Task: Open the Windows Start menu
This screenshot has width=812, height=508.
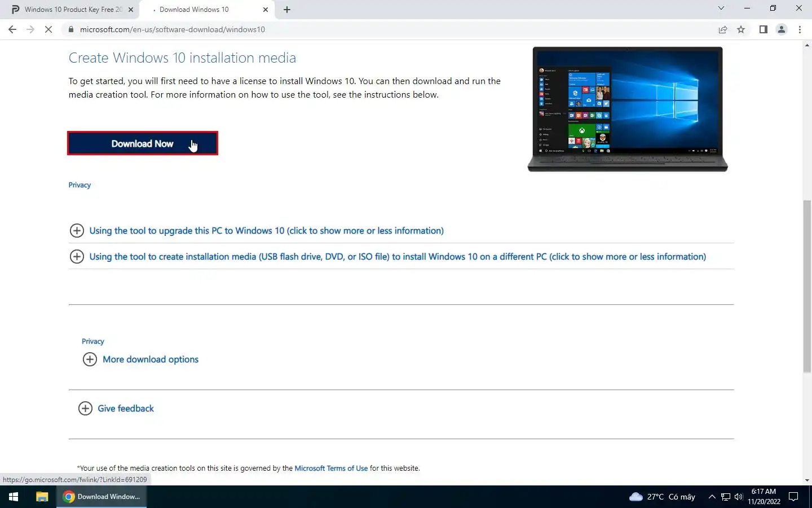Action: 14,497
